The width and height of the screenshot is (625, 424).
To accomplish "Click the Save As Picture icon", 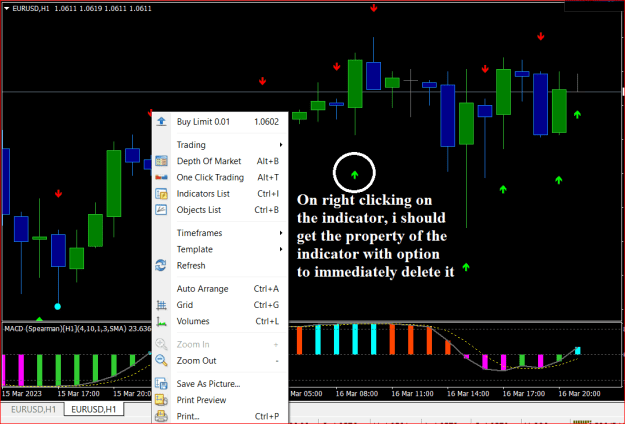I will point(161,384).
